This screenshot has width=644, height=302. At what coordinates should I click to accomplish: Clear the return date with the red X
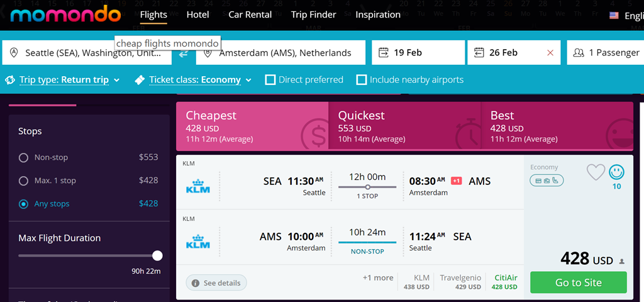coord(550,53)
